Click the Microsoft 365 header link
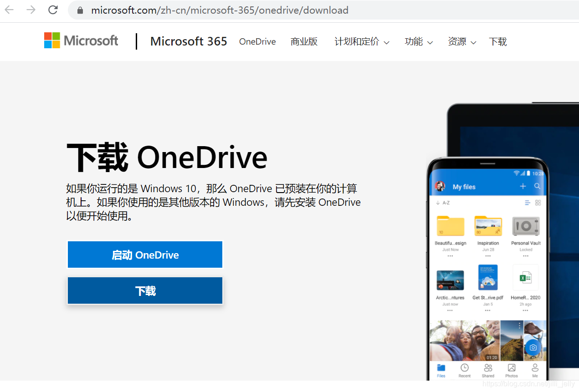The height and width of the screenshot is (392, 579). [189, 41]
